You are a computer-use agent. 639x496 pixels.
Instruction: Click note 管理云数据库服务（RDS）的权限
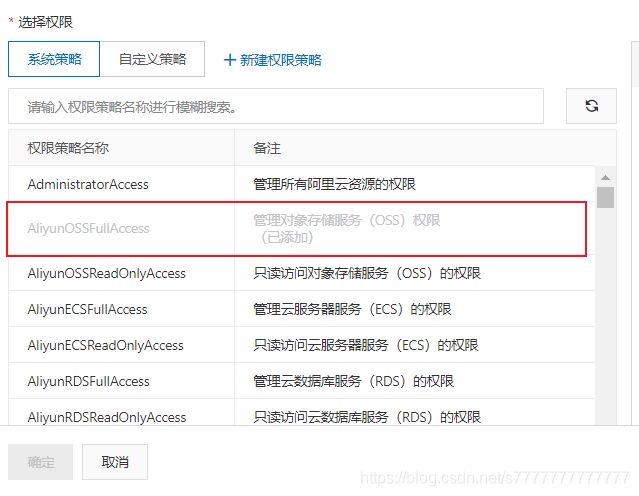pos(354,381)
